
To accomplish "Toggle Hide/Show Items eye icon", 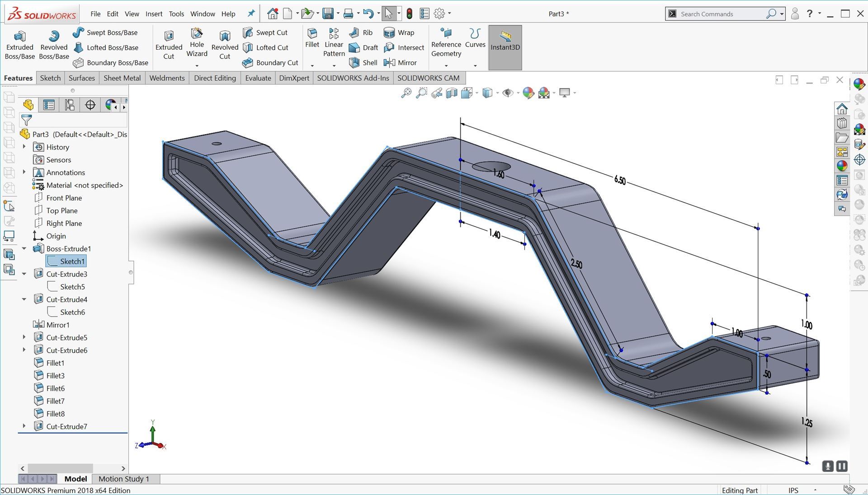I will click(507, 93).
